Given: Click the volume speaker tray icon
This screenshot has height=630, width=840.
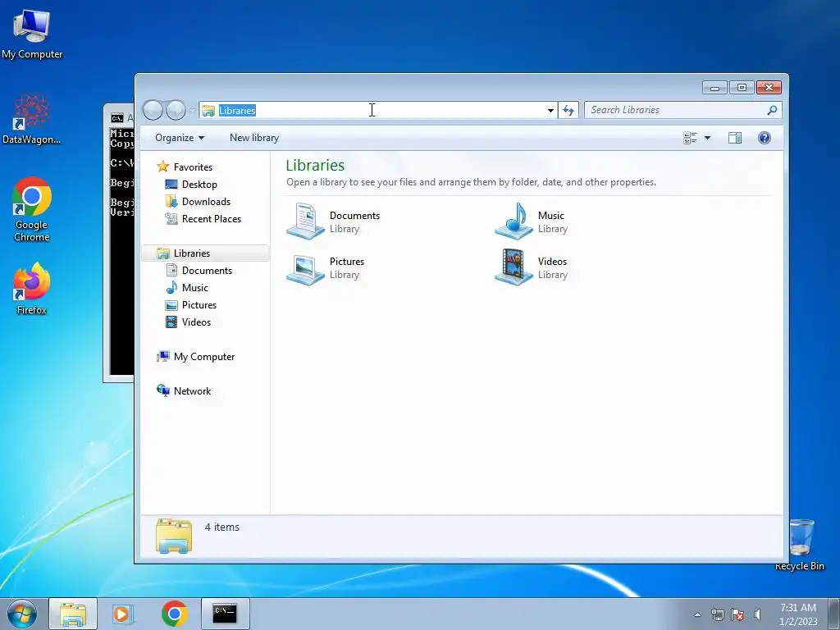Looking at the screenshot, I should [757, 614].
